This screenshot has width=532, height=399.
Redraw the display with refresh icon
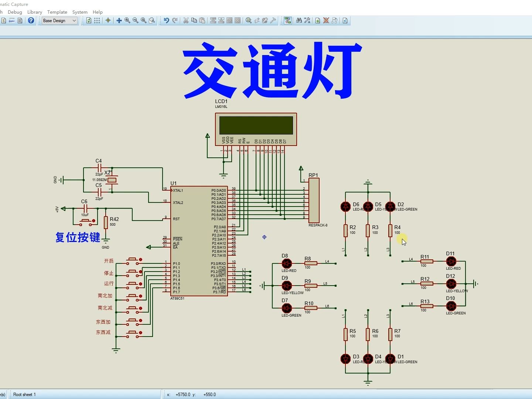coord(89,20)
